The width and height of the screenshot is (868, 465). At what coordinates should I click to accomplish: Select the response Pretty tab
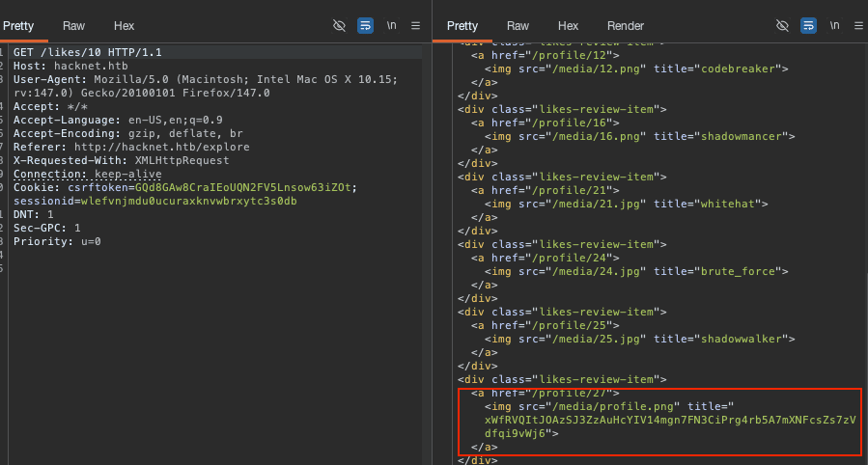point(462,26)
